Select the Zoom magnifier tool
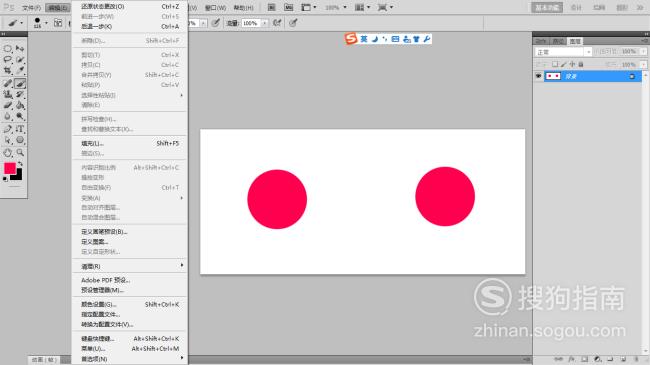Image resolution: width=650 pixels, height=365 pixels. click(x=20, y=153)
